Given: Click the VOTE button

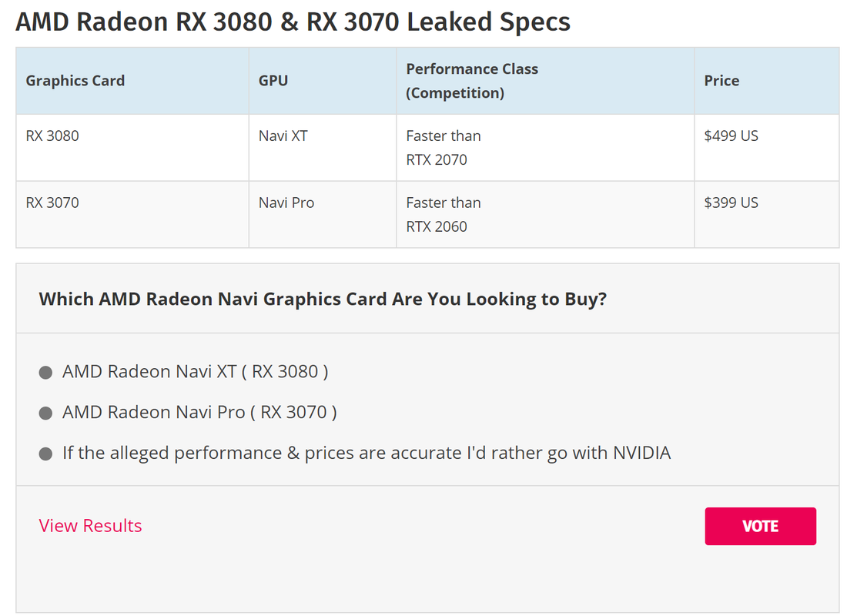Looking at the screenshot, I should coord(760,526).
